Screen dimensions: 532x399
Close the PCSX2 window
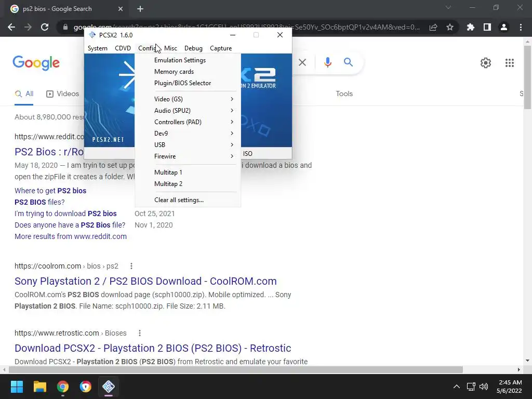click(x=280, y=35)
